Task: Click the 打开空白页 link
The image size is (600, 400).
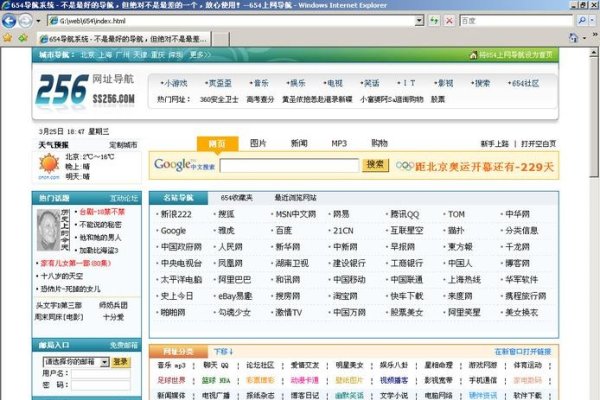Action: (538, 144)
